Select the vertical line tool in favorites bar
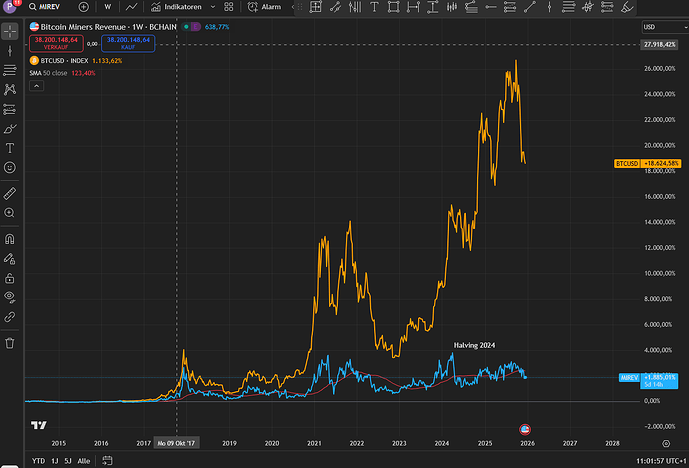Image resolution: width=689 pixels, height=468 pixels. [x=549, y=7]
